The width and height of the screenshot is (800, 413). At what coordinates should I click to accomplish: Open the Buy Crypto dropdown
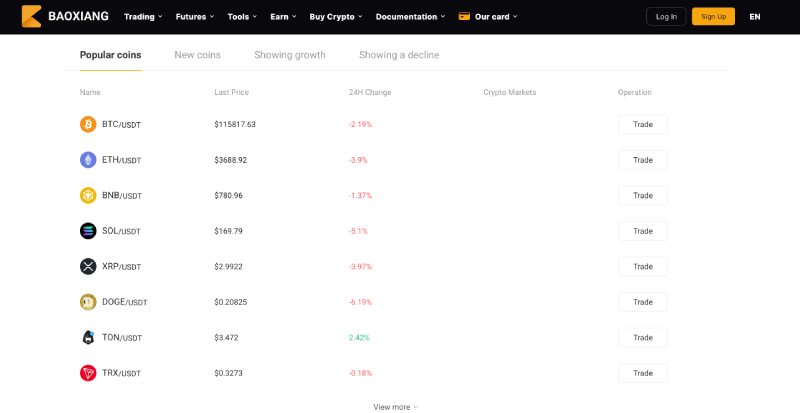click(x=336, y=16)
